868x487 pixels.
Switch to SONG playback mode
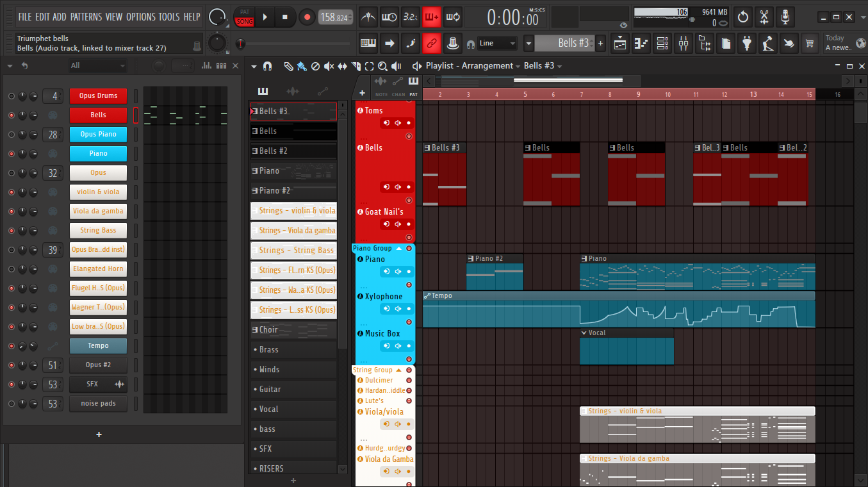(244, 22)
